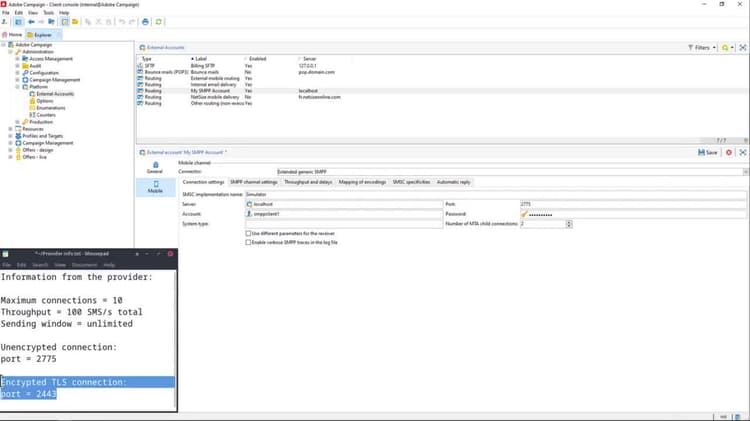Screen dimensions: 750x421
Task: Select External Accounts in the tree
Action: 55,94
